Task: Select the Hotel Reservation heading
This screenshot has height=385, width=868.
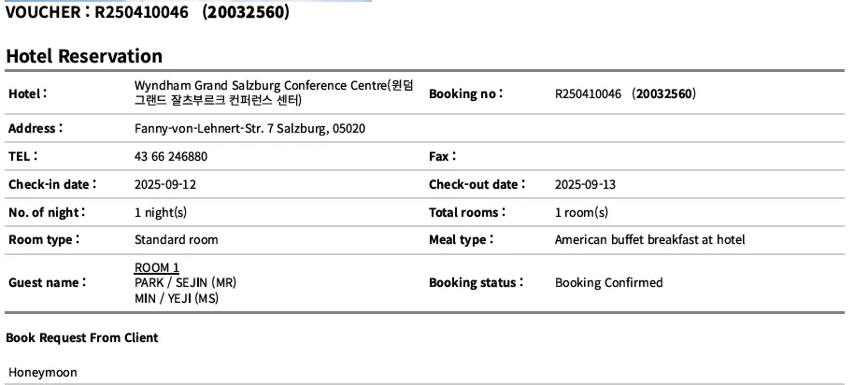Action: (x=84, y=56)
